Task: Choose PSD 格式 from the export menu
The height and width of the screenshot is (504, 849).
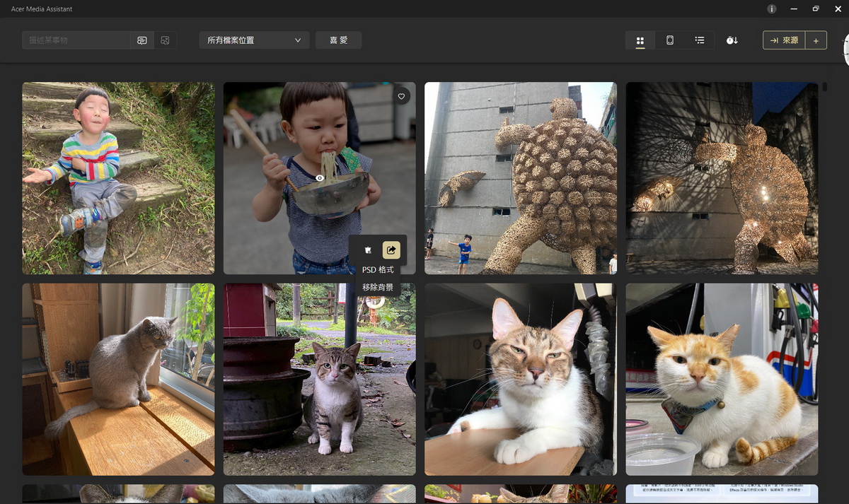Action: pyautogui.click(x=378, y=269)
